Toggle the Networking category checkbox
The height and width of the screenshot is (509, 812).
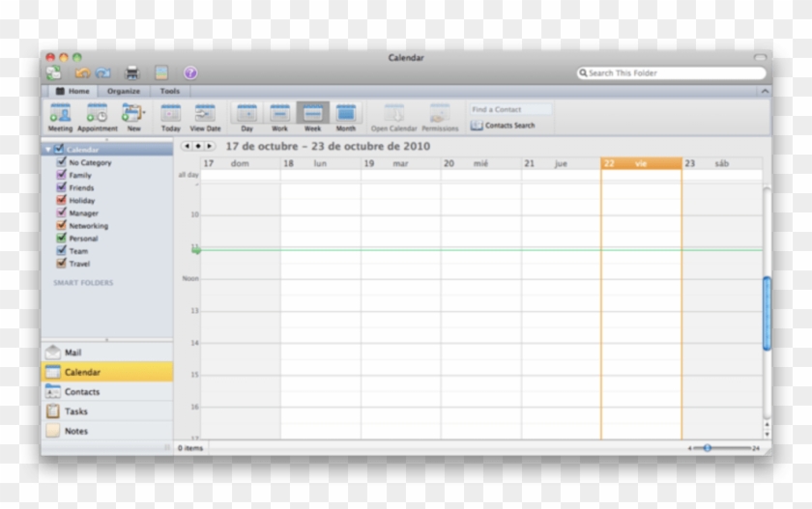tap(61, 226)
